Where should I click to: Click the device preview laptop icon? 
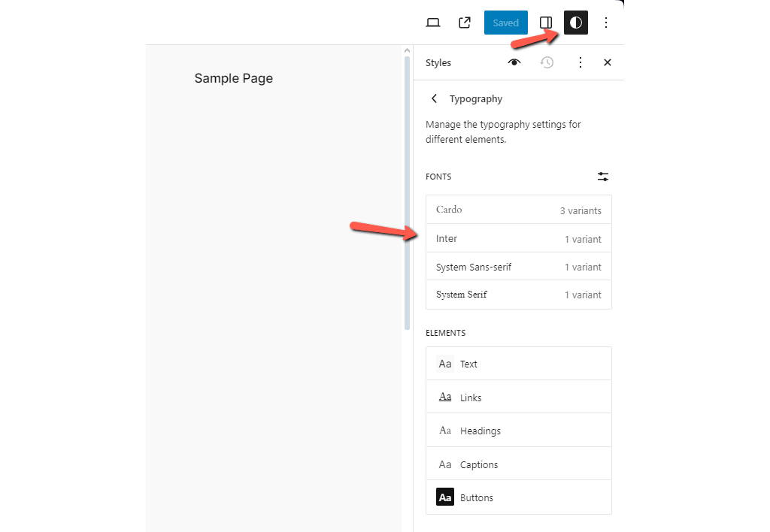[433, 23]
